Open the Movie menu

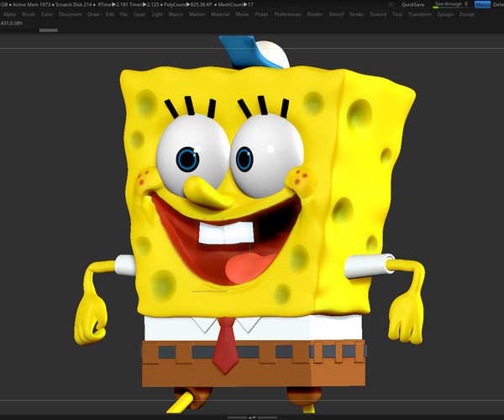243,14
